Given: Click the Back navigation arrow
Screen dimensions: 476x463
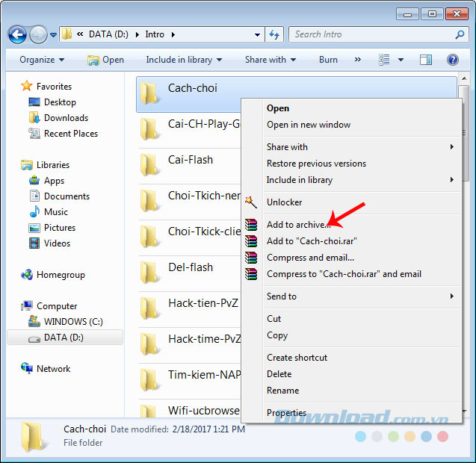Looking at the screenshot, I should [18, 34].
